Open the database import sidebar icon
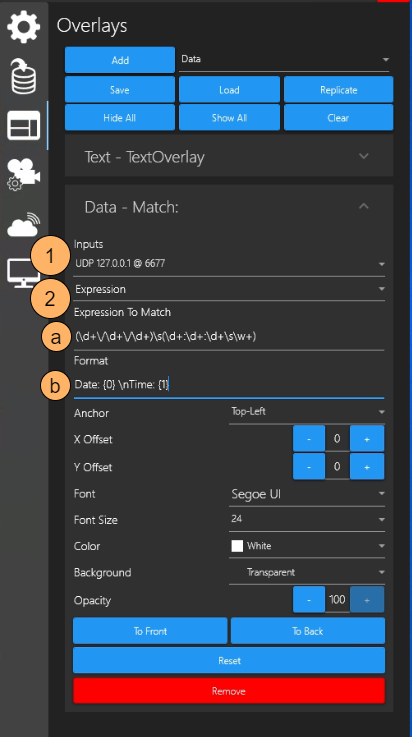This screenshot has height=737, width=412. click(x=23, y=76)
